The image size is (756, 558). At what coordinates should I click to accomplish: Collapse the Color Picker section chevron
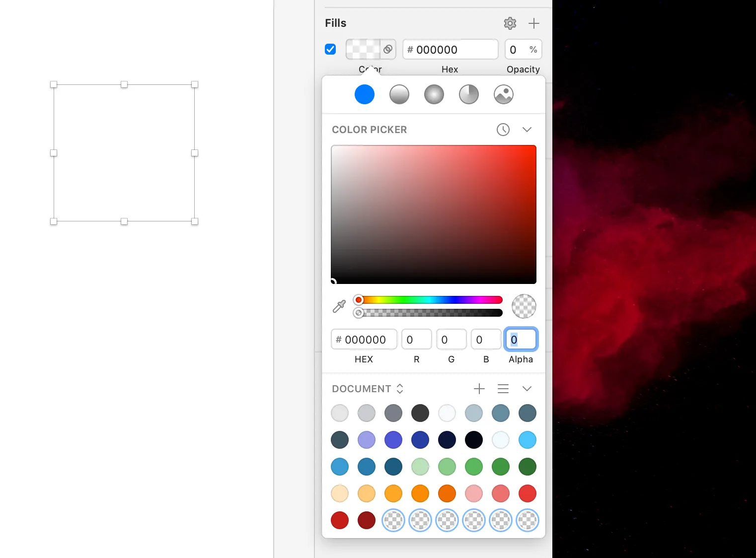click(527, 130)
